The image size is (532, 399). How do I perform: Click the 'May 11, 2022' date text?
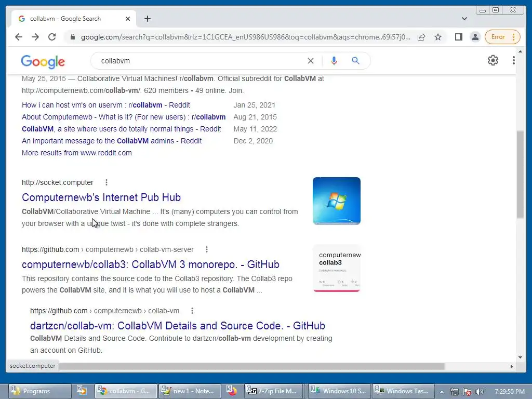point(255,129)
